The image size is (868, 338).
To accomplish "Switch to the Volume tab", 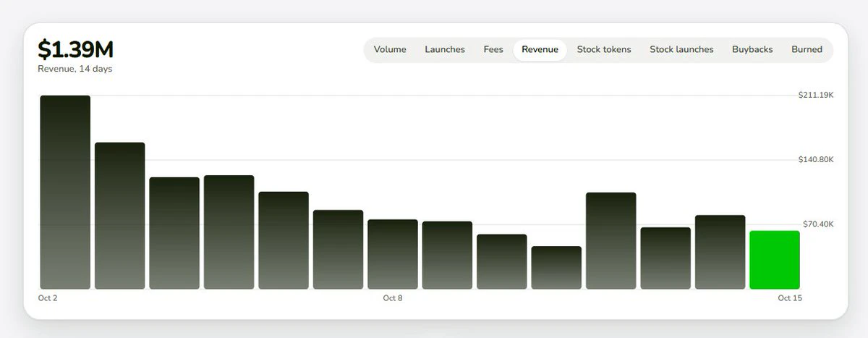I will [x=390, y=50].
